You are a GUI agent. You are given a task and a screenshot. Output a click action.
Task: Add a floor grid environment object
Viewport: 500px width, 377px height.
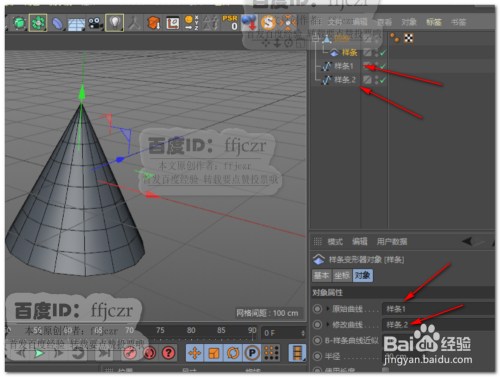[76, 24]
